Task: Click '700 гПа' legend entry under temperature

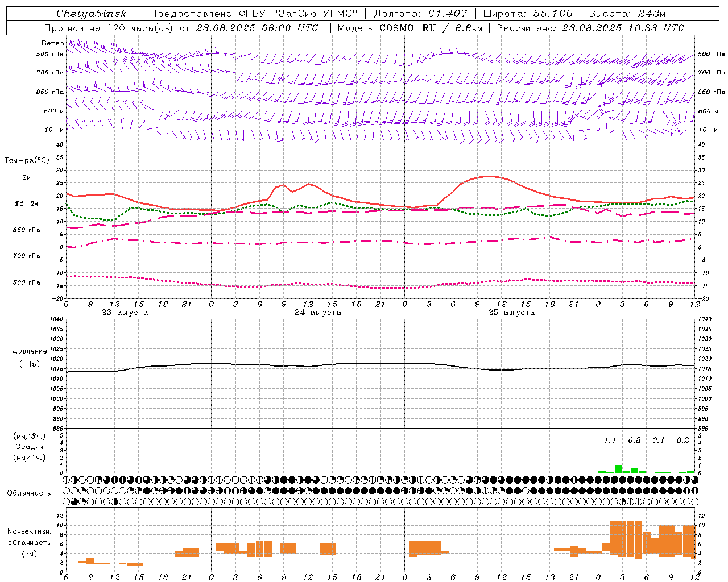Action: click(x=27, y=256)
